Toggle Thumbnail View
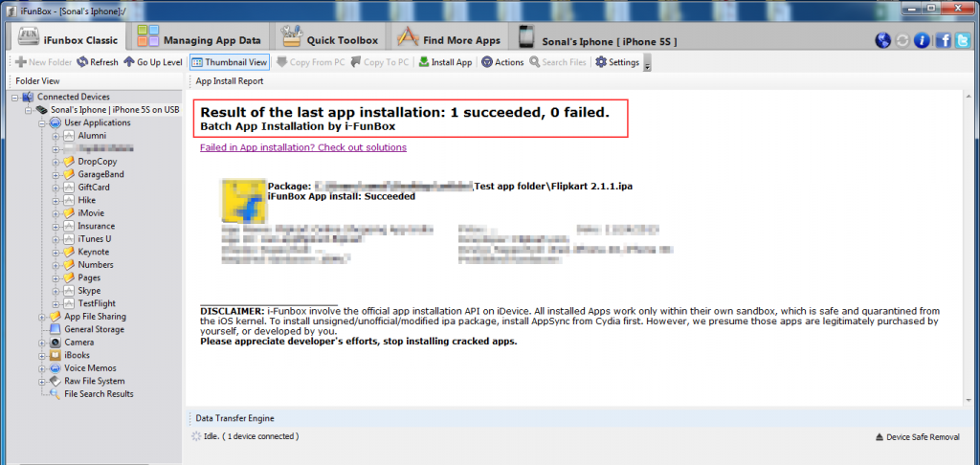 [230, 62]
